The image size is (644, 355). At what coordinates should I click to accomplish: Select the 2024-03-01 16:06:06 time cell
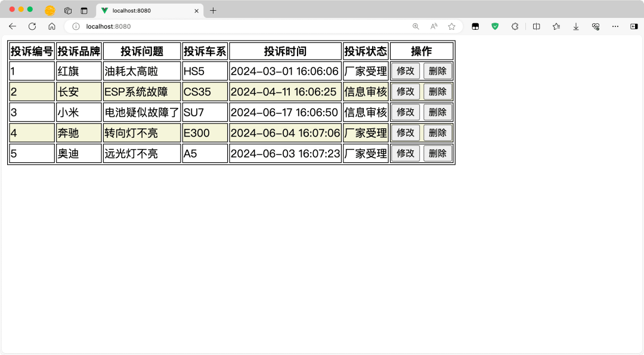(286, 71)
